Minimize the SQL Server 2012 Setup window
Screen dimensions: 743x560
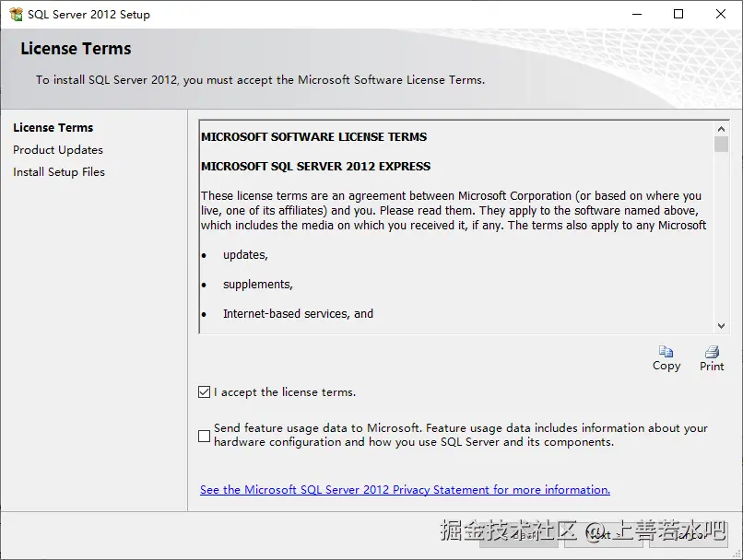[x=637, y=14]
